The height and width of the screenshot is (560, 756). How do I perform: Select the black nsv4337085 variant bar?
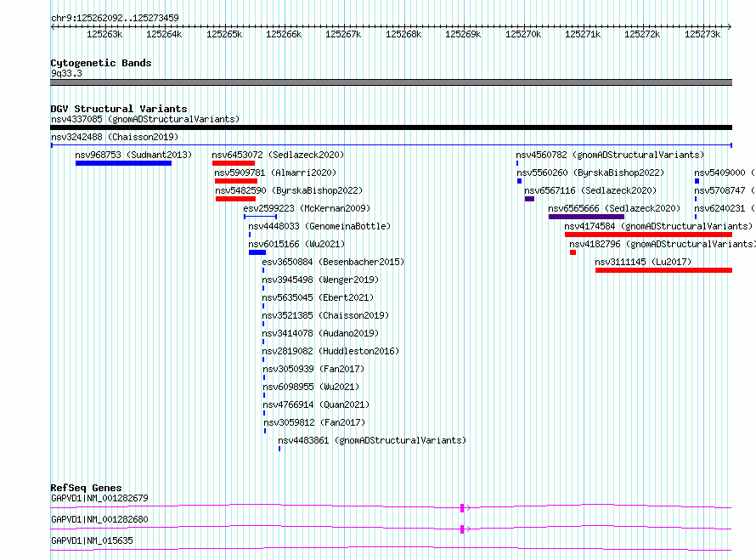click(391, 127)
